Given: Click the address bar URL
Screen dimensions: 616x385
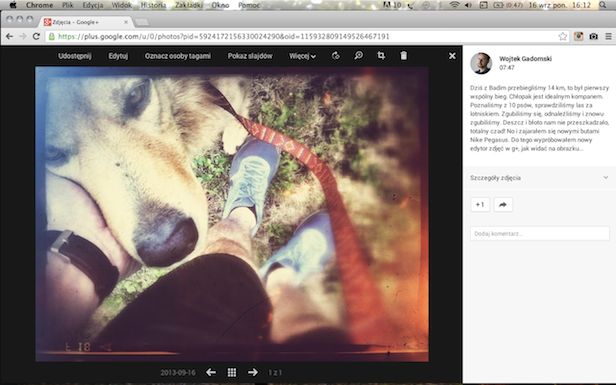Looking at the screenshot, I should click(224, 37).
